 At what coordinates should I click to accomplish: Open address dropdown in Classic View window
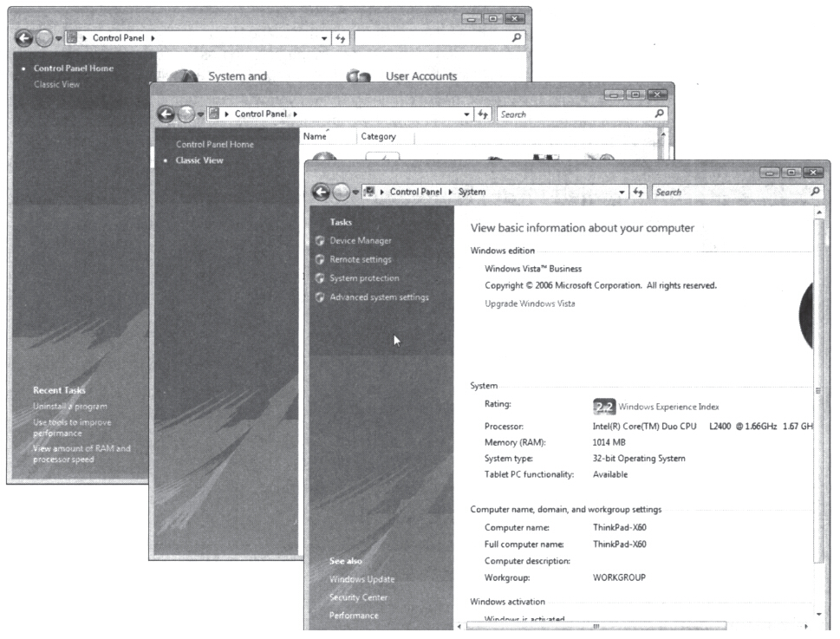466,114
